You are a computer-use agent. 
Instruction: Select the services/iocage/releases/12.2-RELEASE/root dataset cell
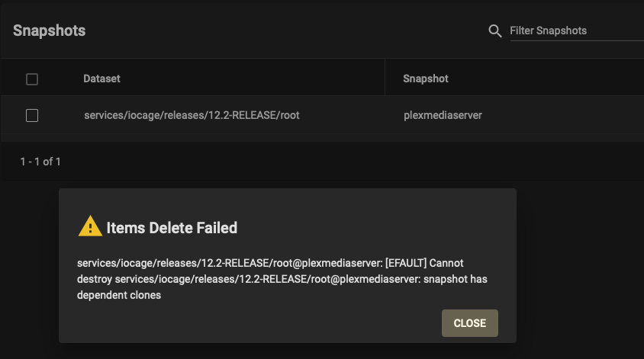pos(192,115)
